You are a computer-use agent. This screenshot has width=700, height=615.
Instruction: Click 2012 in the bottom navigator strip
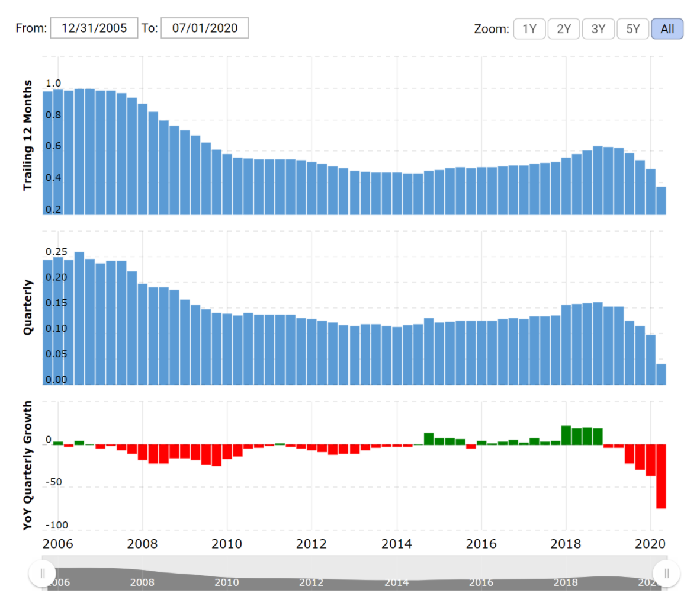311,582
